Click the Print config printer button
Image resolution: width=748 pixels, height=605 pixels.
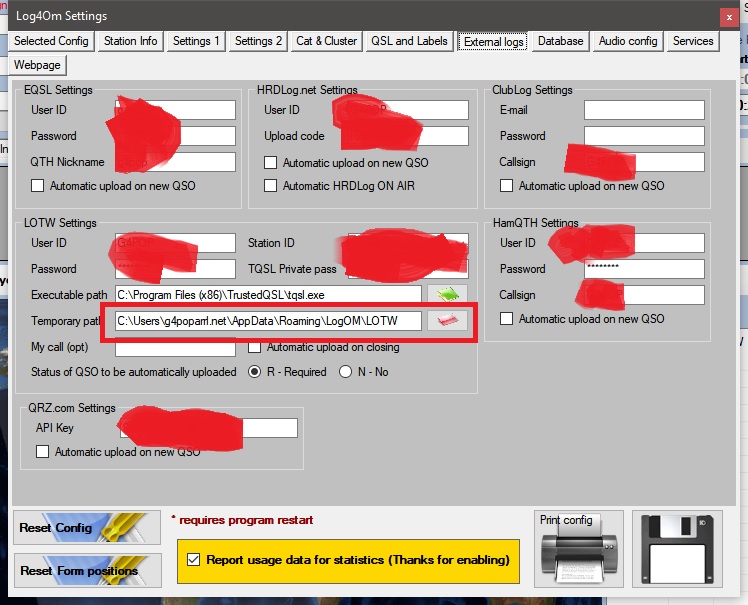(x=579, y=549)
